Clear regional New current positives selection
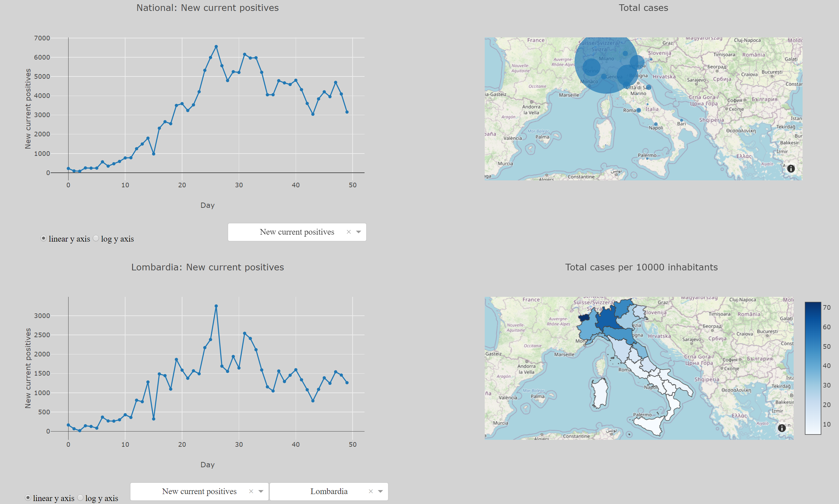 [x=251, y=491]
